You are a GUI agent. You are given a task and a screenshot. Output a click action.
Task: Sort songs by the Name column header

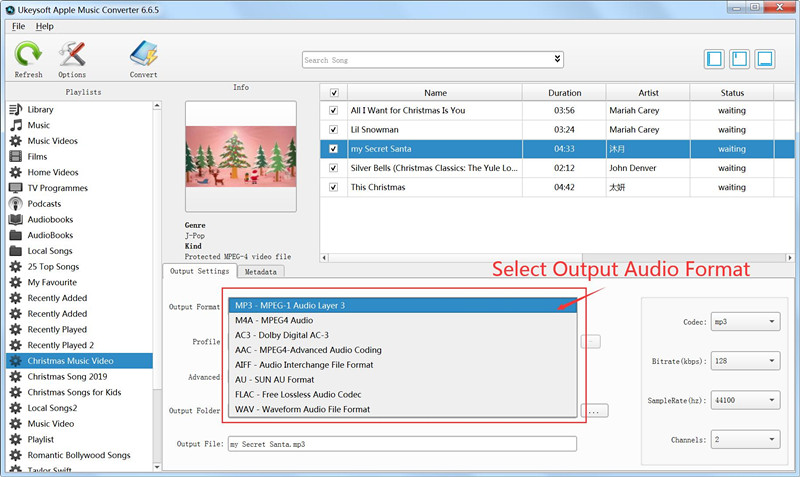tap(435, 93)
